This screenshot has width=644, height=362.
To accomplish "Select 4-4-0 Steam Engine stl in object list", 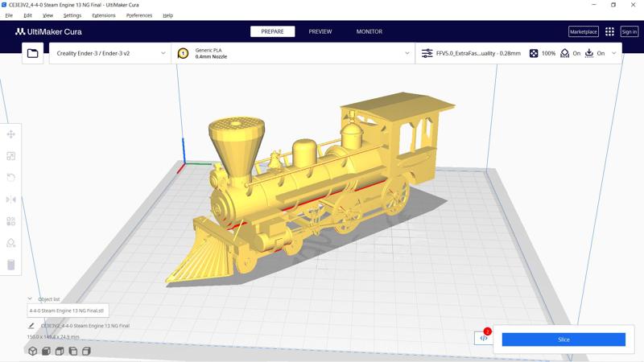I will 68,311.
